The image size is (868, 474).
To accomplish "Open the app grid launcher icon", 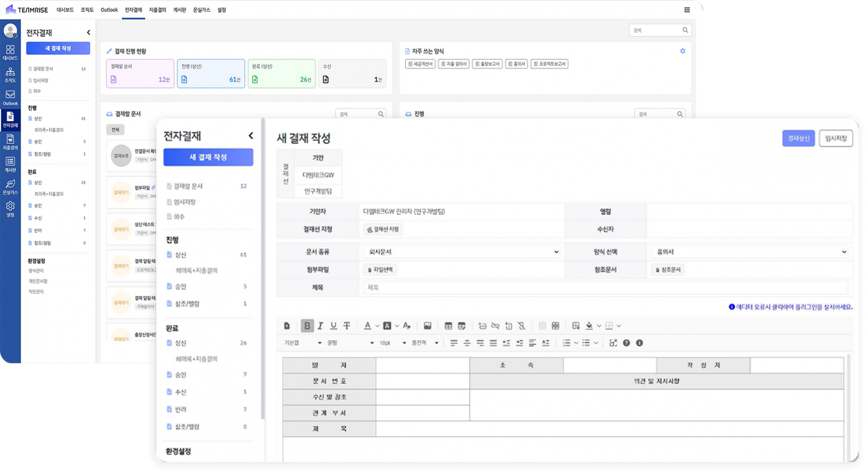I will [687, 10].
